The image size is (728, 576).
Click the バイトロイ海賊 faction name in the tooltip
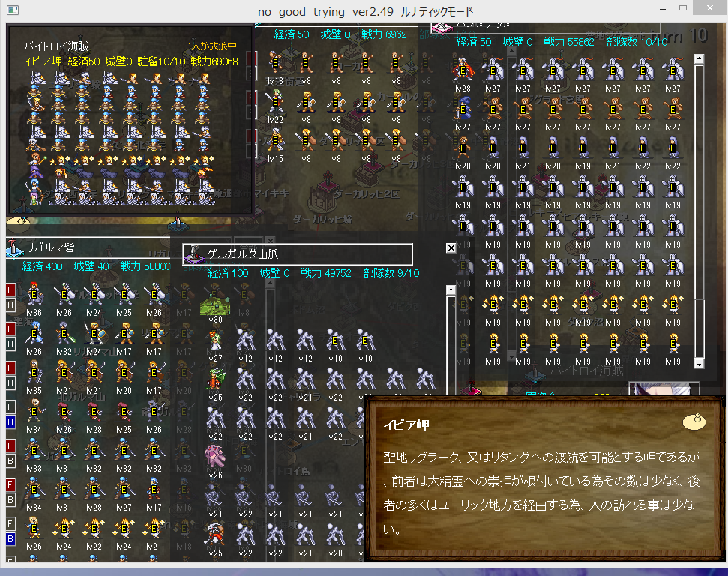[x=56, y=46]
